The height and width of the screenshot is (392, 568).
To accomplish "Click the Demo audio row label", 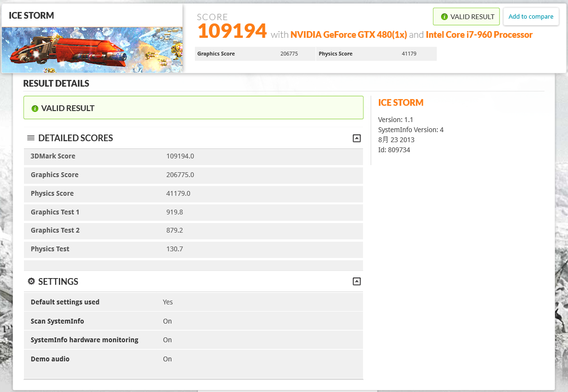I will (x=50, y=359).
